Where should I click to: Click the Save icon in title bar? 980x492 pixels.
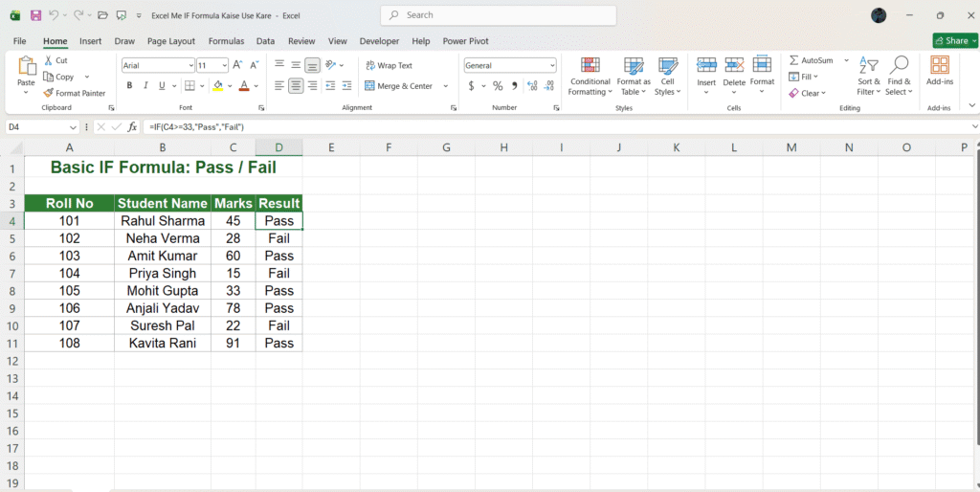(x=35, y=15)
